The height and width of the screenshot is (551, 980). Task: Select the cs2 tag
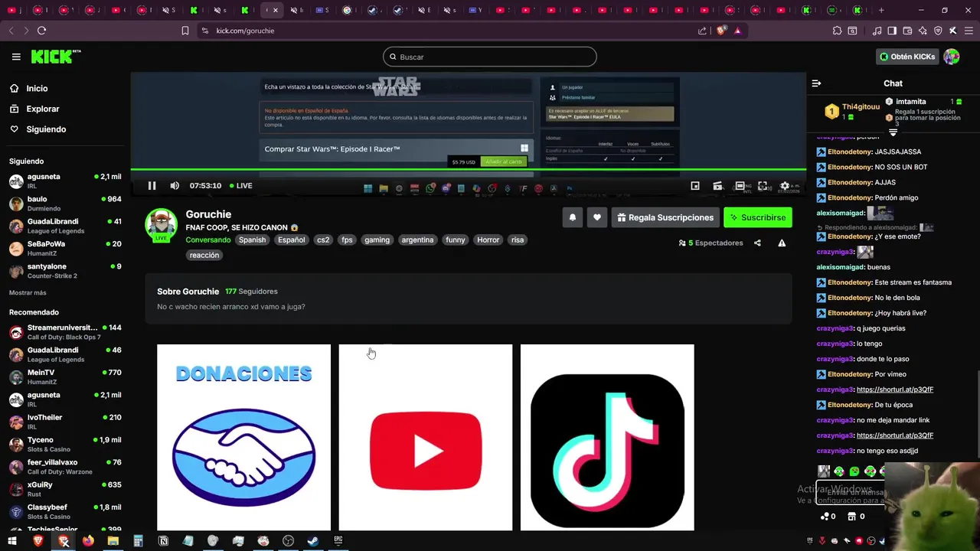coord(323,240)
